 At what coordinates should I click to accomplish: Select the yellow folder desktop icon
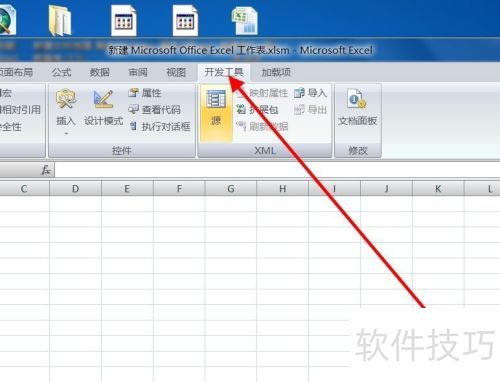coord(60,21)
